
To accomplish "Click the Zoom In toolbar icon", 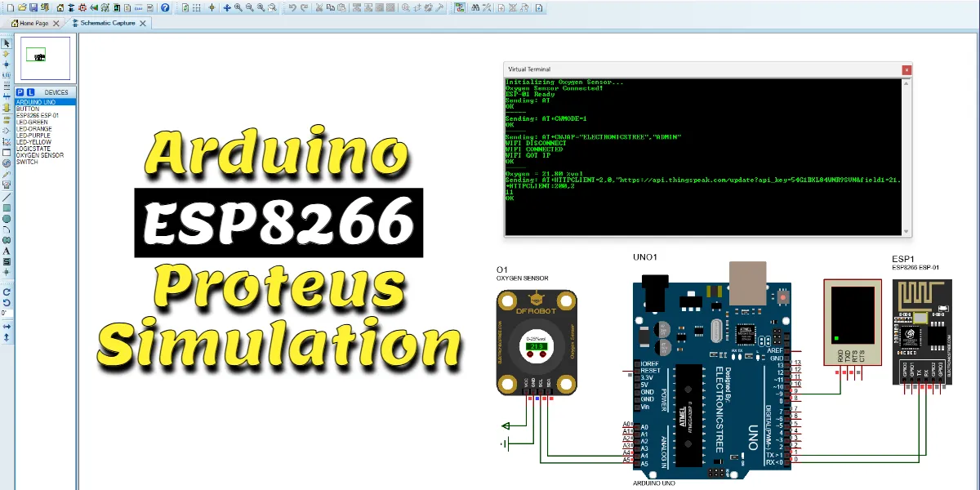I will pos(238,7).
